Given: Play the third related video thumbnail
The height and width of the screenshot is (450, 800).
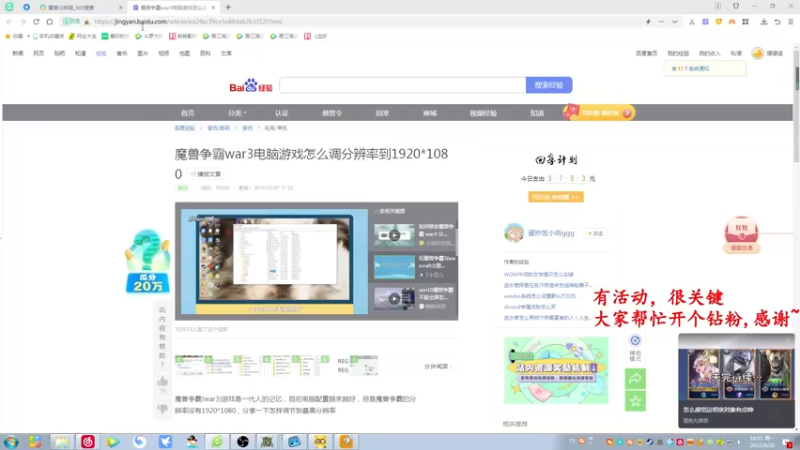Looking at the screenshot, I should click(x=394, y=299).
